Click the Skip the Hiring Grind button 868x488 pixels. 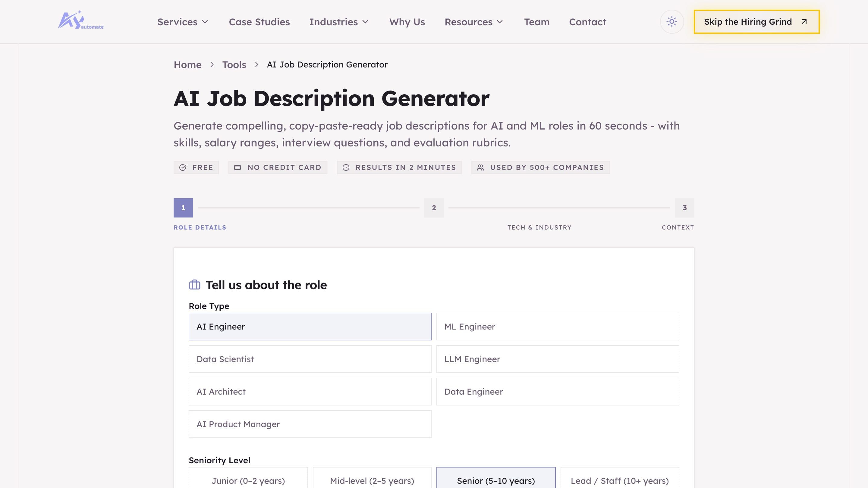(756, 22)
